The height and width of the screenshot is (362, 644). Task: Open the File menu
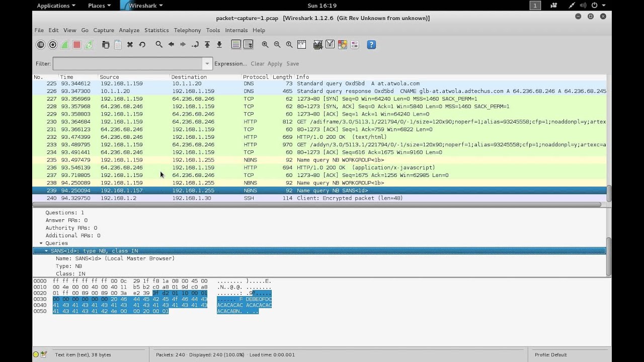point(39,30)
